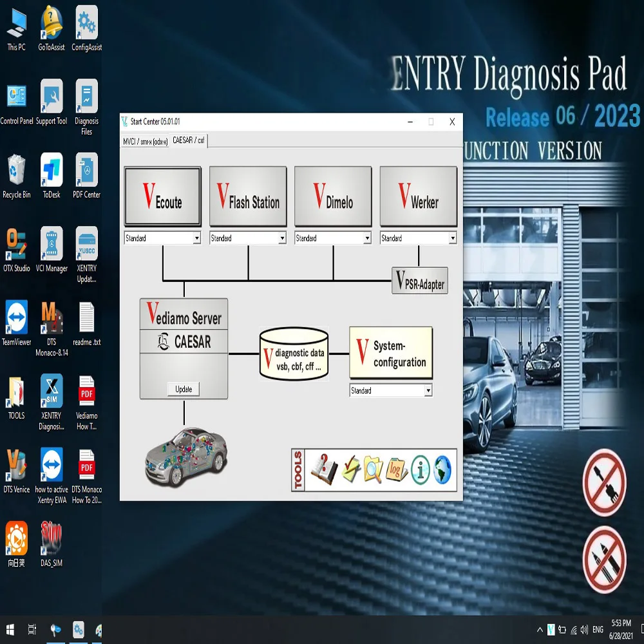
Task: Click the Update button in Vediamo Server
Action: 184,389
